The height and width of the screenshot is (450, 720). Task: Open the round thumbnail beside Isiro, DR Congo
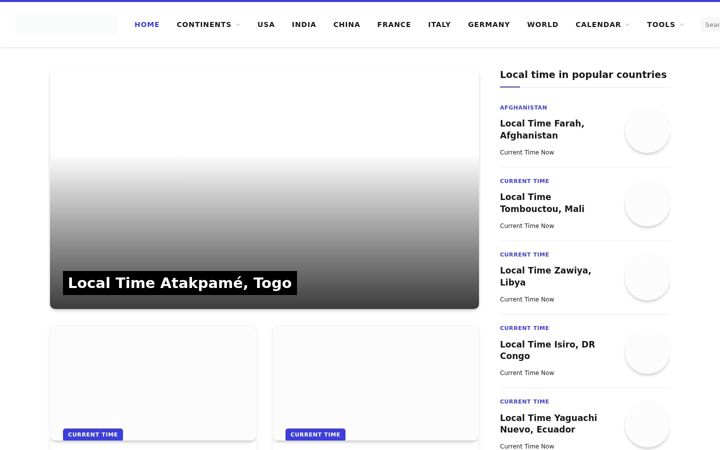click(x=647, y=351)
